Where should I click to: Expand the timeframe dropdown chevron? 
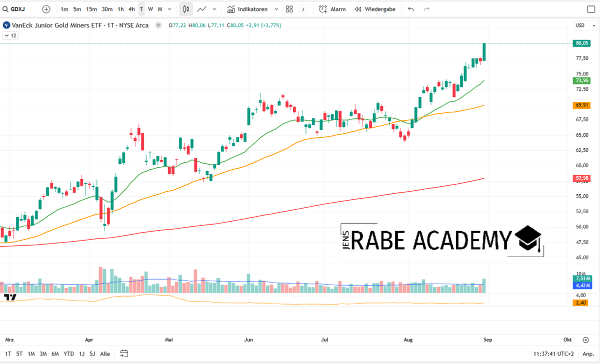coord(170,9)
